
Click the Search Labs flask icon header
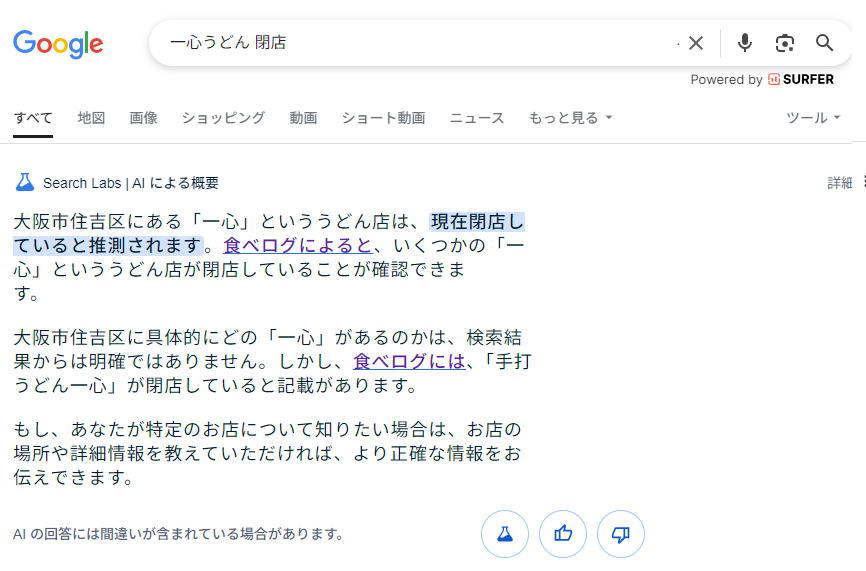tap(25, 182)
